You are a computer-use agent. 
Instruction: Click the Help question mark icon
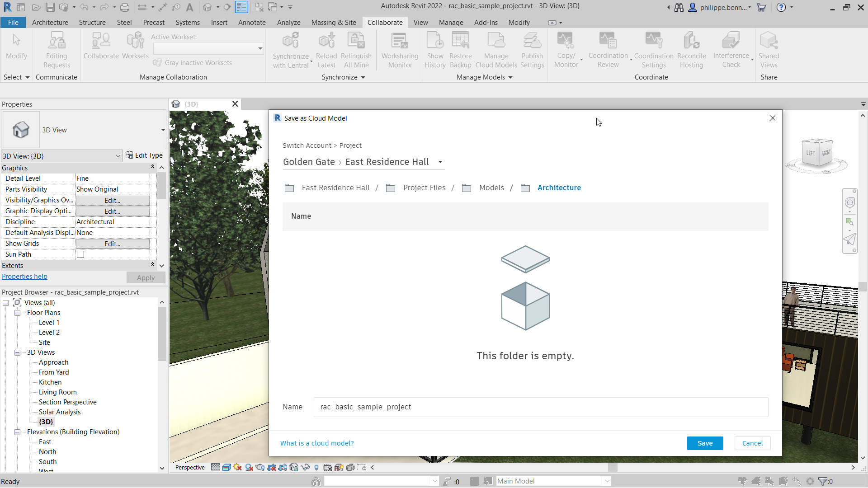pos(781,7)
